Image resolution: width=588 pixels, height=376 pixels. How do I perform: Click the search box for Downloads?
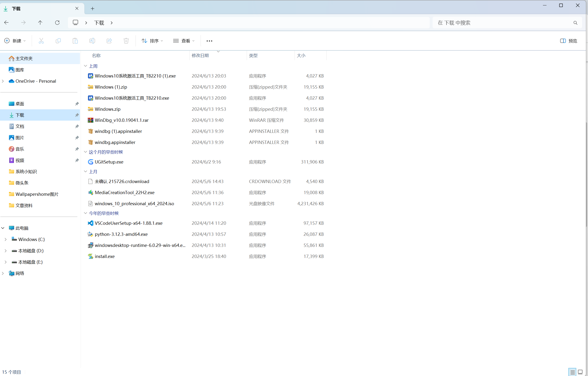point(501,23)
